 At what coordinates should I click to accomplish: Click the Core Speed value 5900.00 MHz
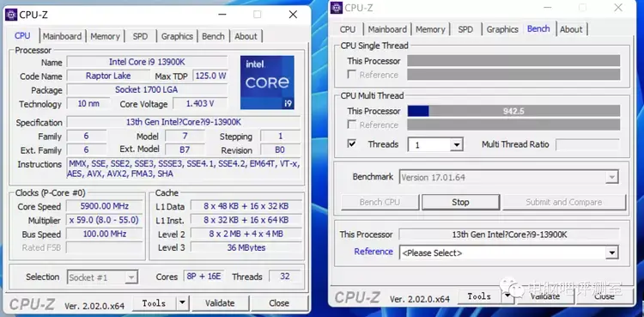[x=104, y=206]
